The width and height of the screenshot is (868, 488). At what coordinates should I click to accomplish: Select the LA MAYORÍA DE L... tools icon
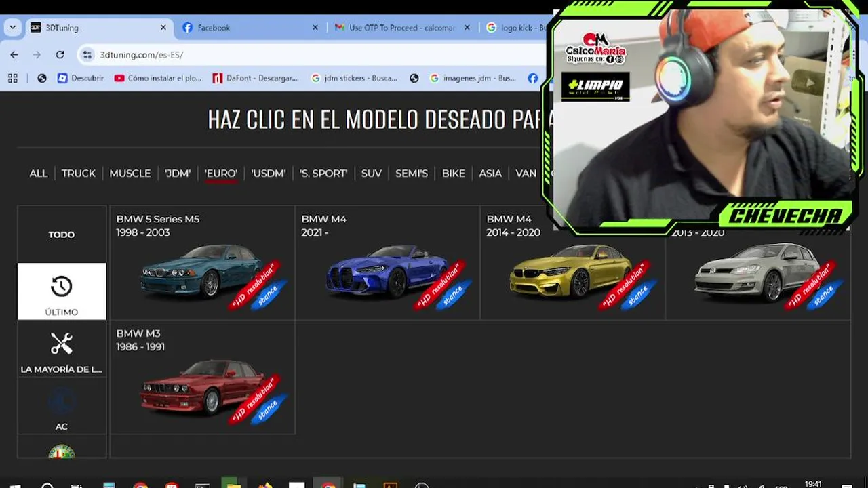coord(62,344)
